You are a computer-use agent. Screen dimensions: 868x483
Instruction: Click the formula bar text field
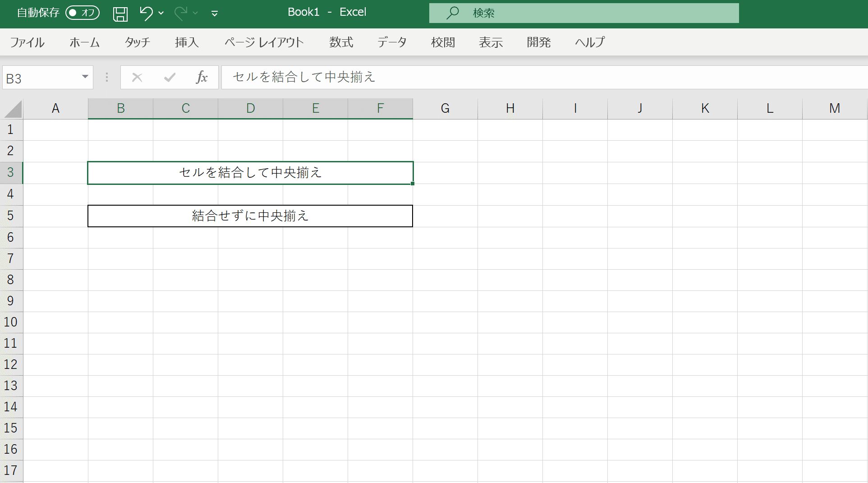click(545, 78)
